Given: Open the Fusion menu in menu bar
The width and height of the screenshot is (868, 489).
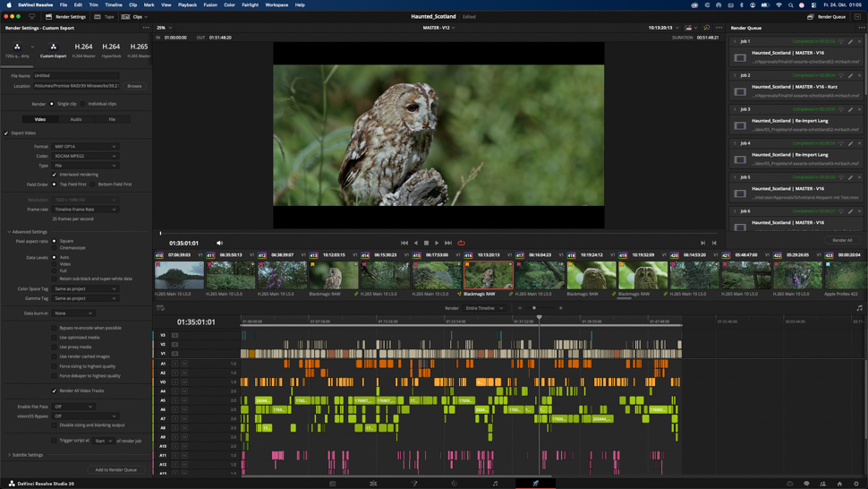Looking at the screenshot, I should point(209,4).
